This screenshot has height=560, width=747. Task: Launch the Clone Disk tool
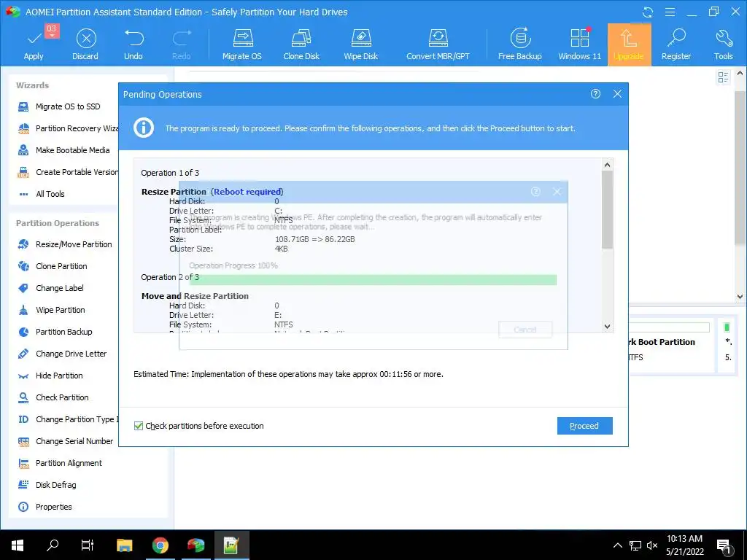(301, 44)
